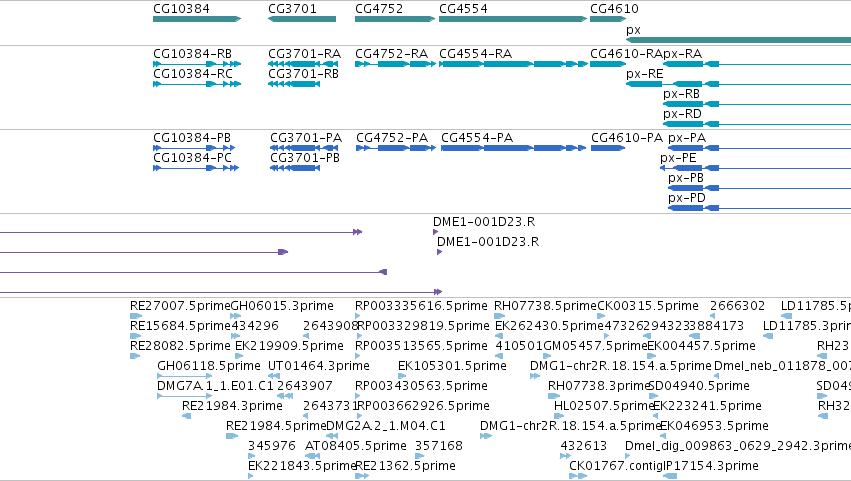Click the RP003335616.5prime EST label
The image size is (851, 481).
click(x=421, y=306)
